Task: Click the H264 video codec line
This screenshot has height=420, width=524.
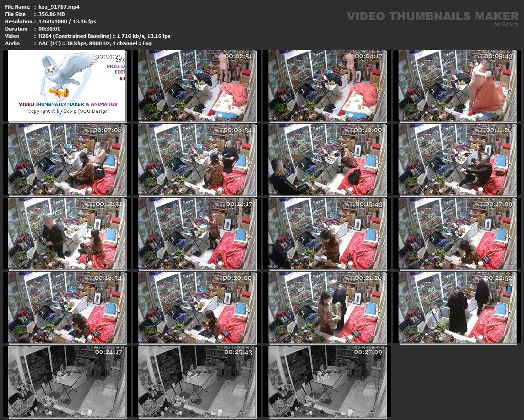Action: pyautogui.click(x=104, y=36)
